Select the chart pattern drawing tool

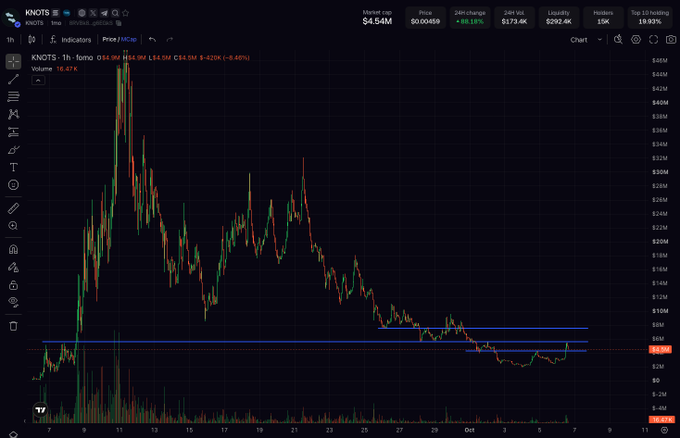point(13,114)
